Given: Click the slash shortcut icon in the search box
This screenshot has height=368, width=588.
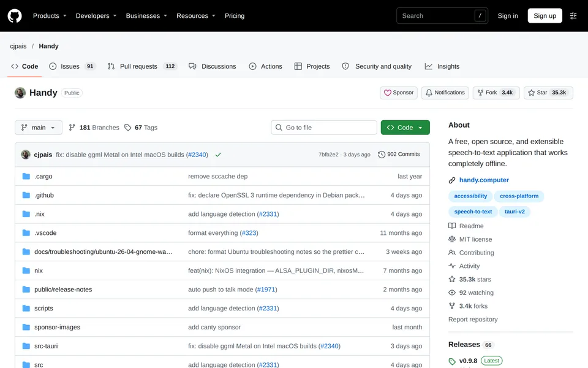Looking at the screenshot, I should [480, 16].
